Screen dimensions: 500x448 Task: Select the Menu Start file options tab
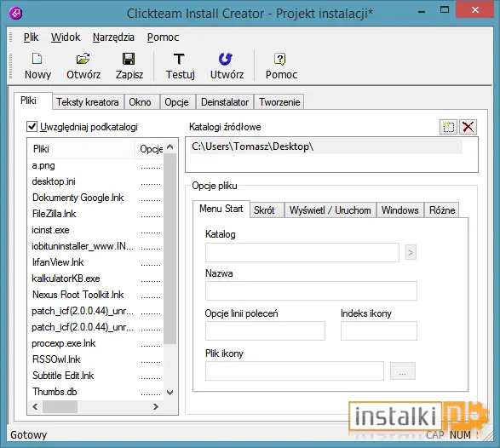221,209
